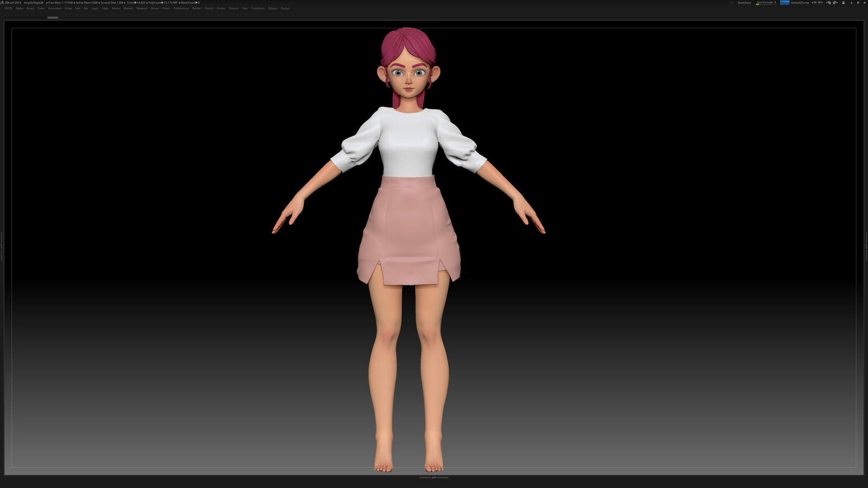Image resolution: width=868 pixels, height=488 pixels.
Task: Click the DefaultZScript button
Action: pyautogui.click(x=800, y=3)
